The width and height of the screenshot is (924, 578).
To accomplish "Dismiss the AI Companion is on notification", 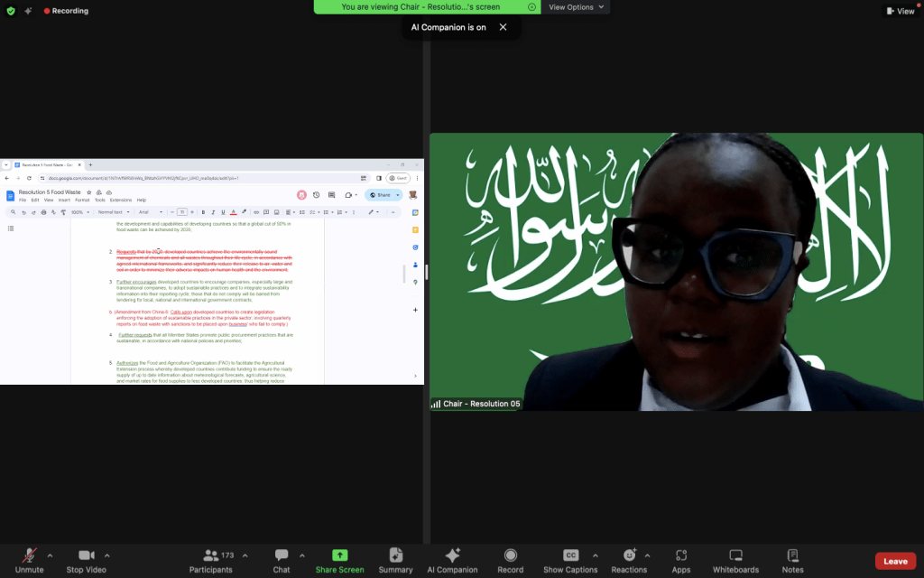I will click(503, 27).
